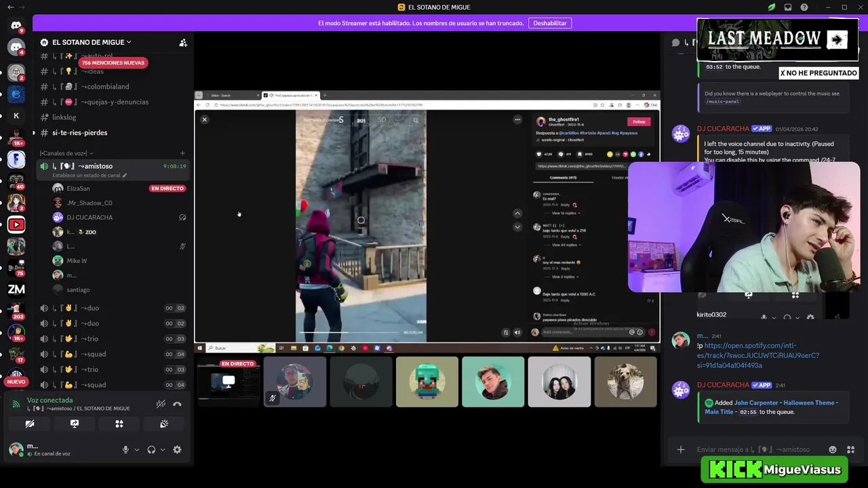The image size is (868, 488).
Task: Open the soundboard button
Action: (x=164, y=424)
